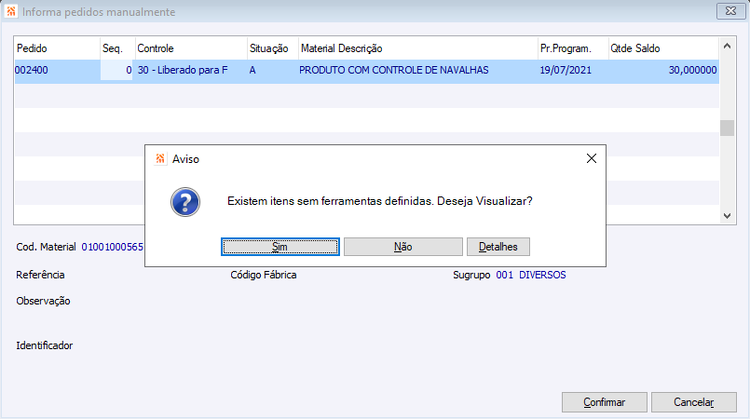Click the Seq. cell with value 0
Screen dimensions: 750x419
[116, 70]
